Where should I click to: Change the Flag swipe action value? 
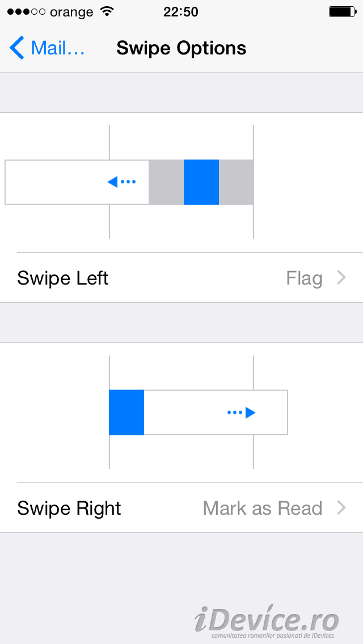305,278
